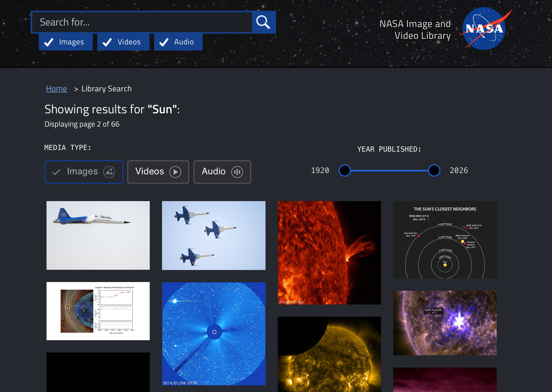Click the 1920 minimum year slider handle

point(344,170)
